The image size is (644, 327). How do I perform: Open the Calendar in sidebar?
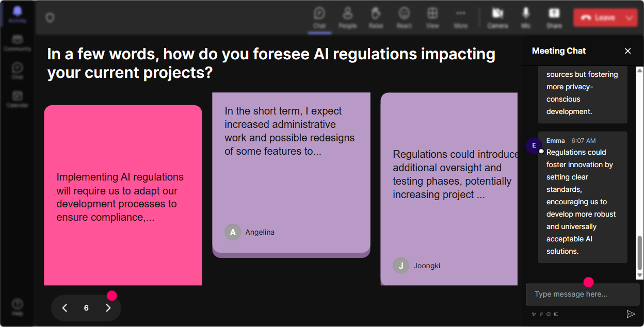click(x=18, y=99)
